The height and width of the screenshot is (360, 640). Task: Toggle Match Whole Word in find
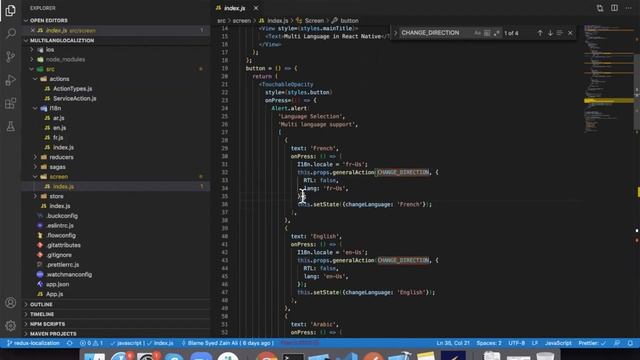pyautogui.click(x=487, y=33)
